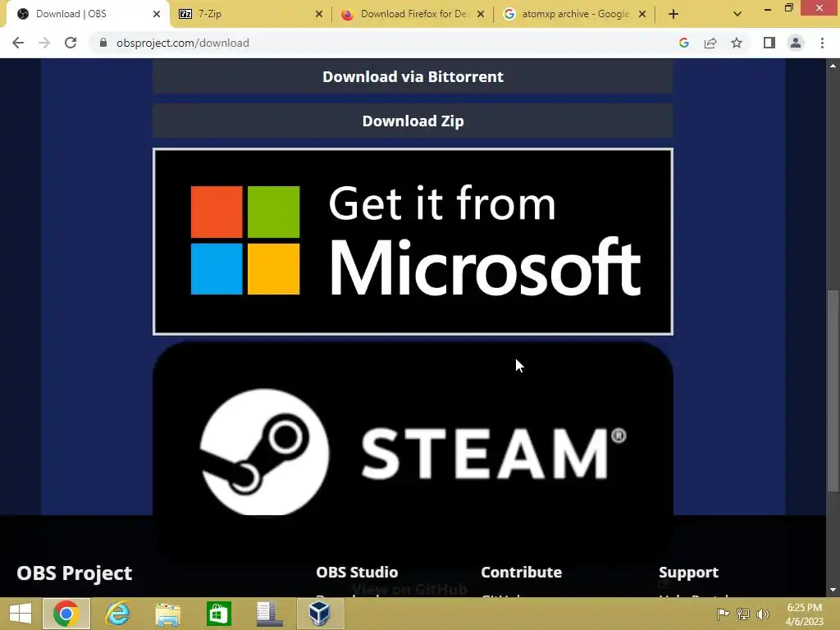
Task: Click the Contribute footer heading
Action: pos(521,572)
